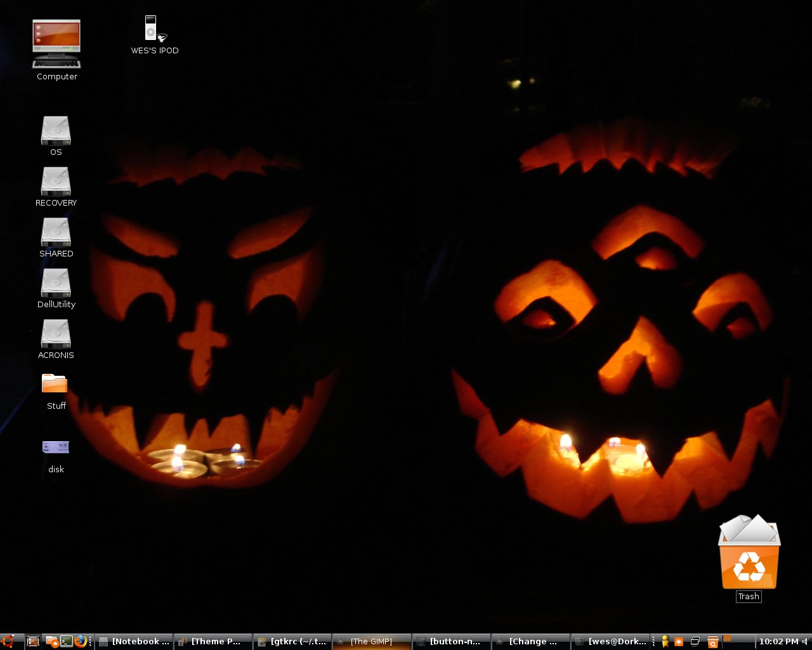The image size is (812, 650).
Task: Click the DellUtility label text
Action: point(56,305)
